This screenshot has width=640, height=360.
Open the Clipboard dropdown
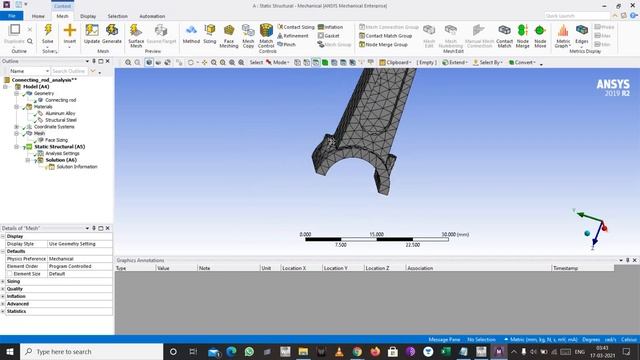click(x=395, y=62)
